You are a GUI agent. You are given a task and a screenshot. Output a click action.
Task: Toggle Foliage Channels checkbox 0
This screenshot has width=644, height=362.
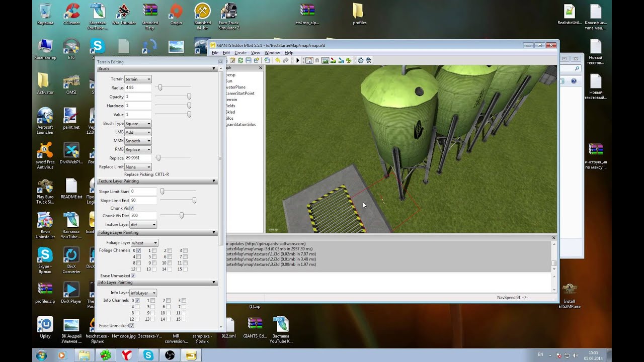[x=138, y=250]
